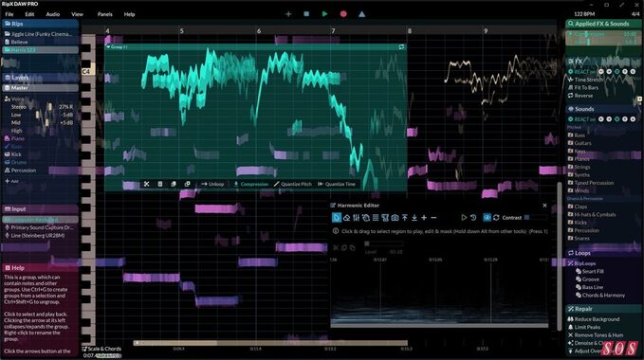This screenshot has height=360, width=644.
Task: Click Quantize Pitch in the group toolbar
Action: tap(292, 184)
